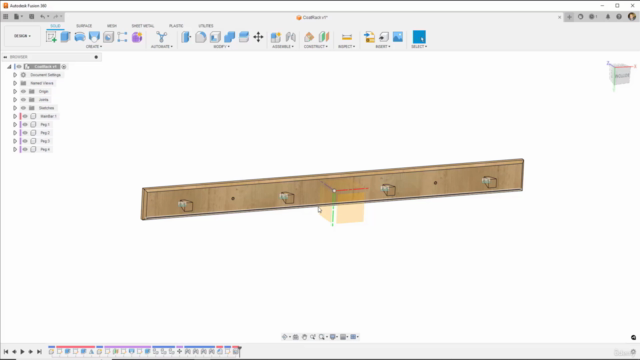The image size is (640, 360).
Task: Toggle visibility of the Joints folder
Action: [x=23, y=100]
